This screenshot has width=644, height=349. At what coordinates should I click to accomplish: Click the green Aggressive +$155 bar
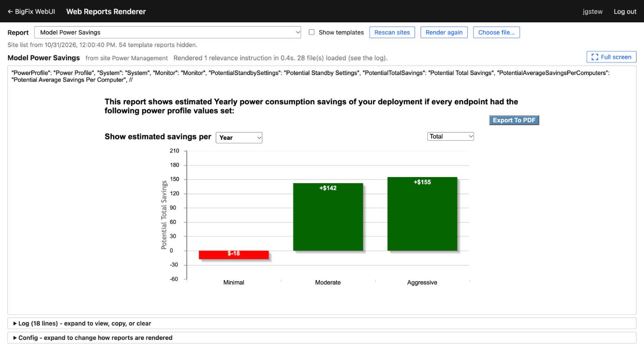(422, 214)
